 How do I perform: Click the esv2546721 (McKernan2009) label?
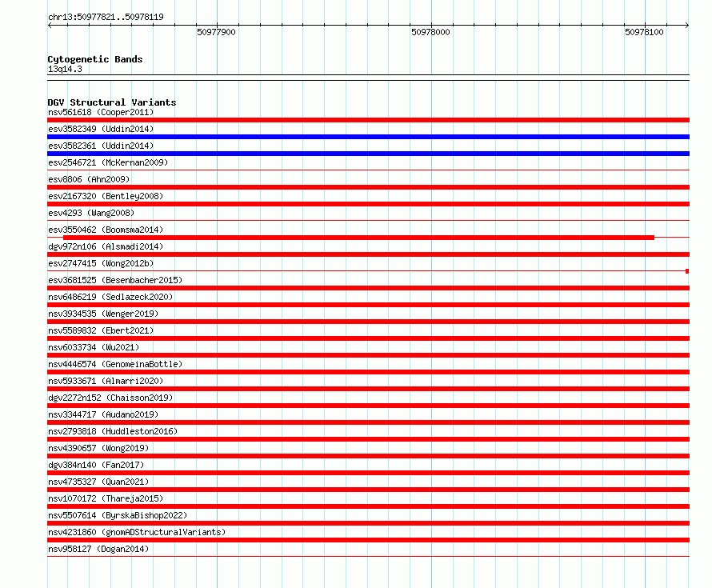[x=108, y=162]
